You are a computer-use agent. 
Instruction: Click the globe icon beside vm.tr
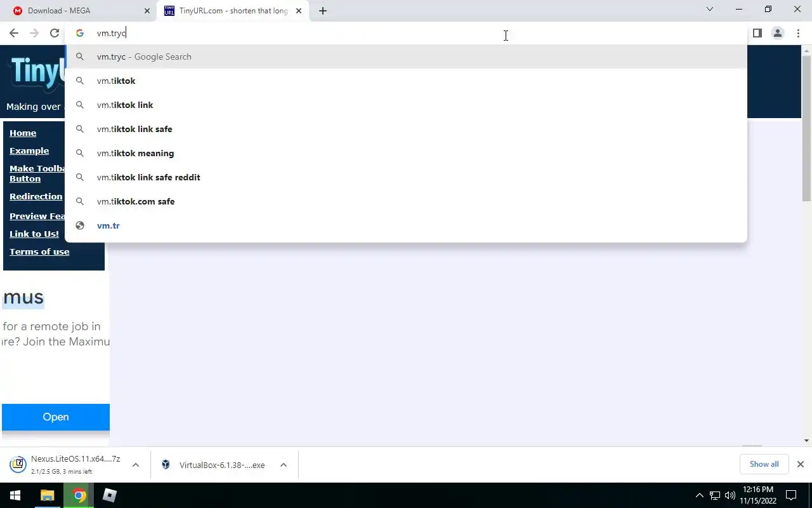[x=80, y=225]
